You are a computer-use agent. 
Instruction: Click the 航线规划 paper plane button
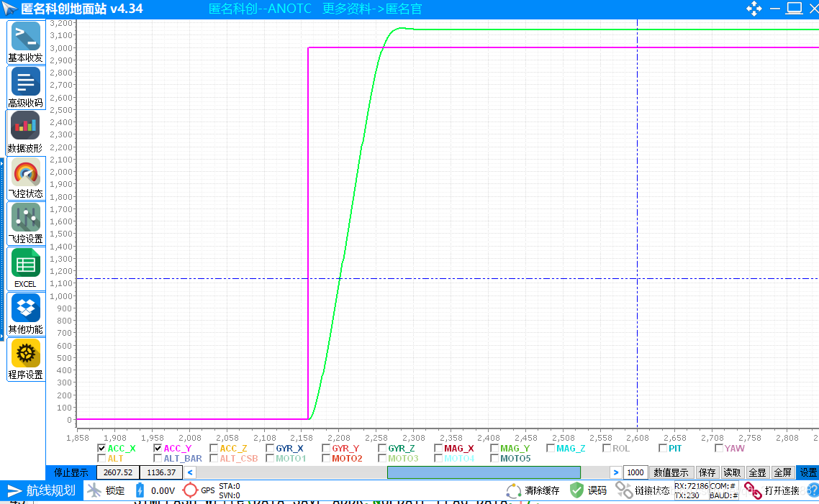click(42, 491)
